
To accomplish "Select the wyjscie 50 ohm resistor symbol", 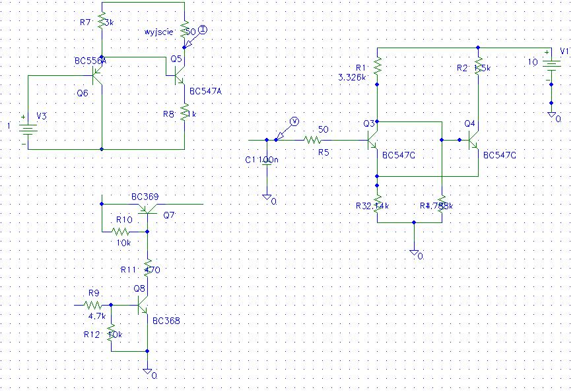I will click(x=184, y=30).
